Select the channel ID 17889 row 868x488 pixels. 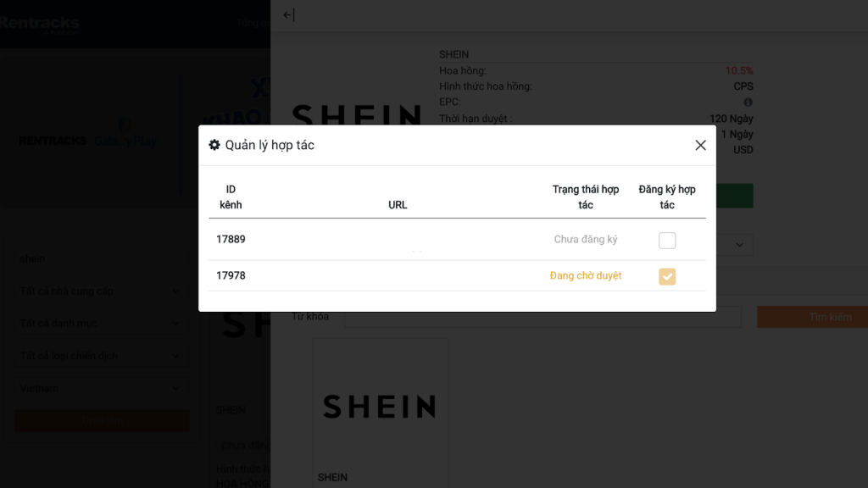coord(231,240)
